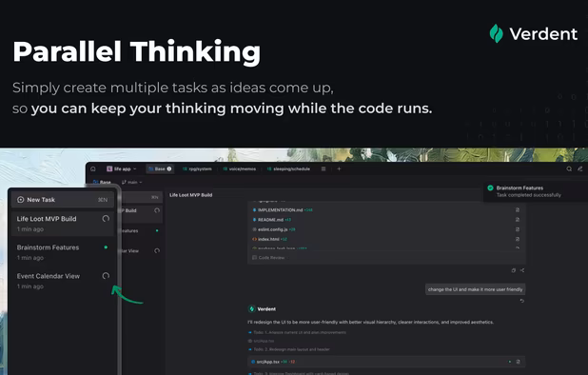Viewport: 588px width, 375px height.
Task: Click the copy icon below the file list
Action: (514, 270)
